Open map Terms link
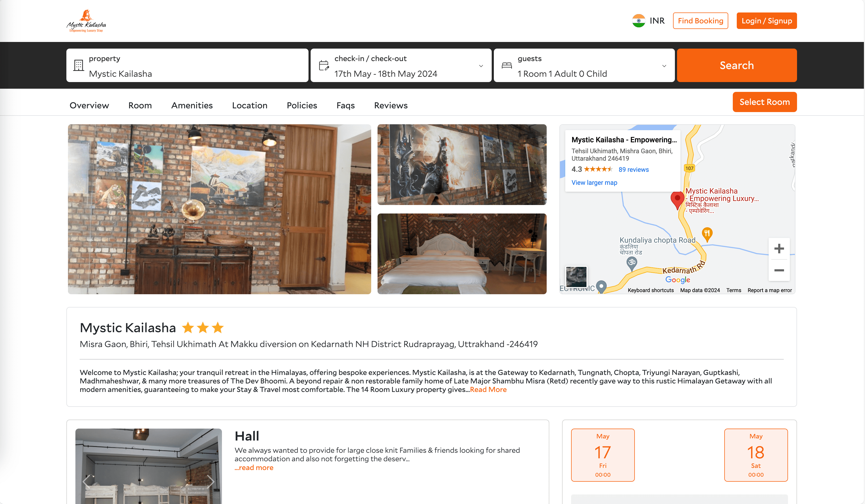 click(734, 290)
